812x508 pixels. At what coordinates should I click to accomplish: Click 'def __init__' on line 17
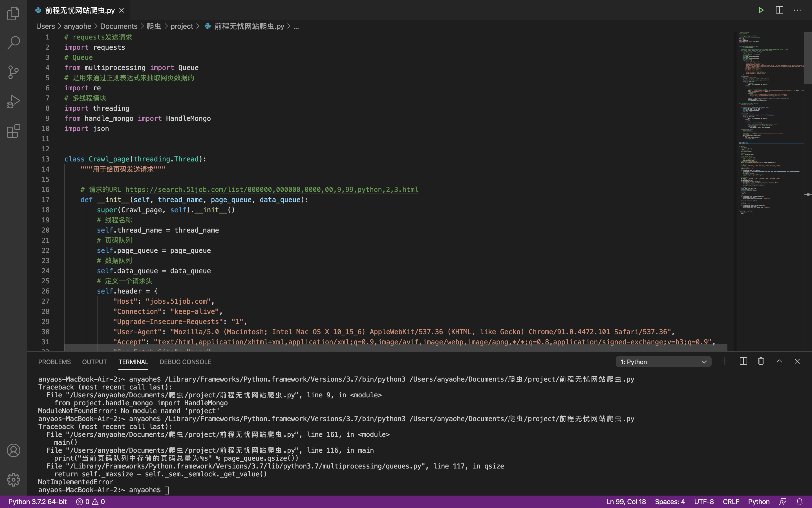click(105, 200)
